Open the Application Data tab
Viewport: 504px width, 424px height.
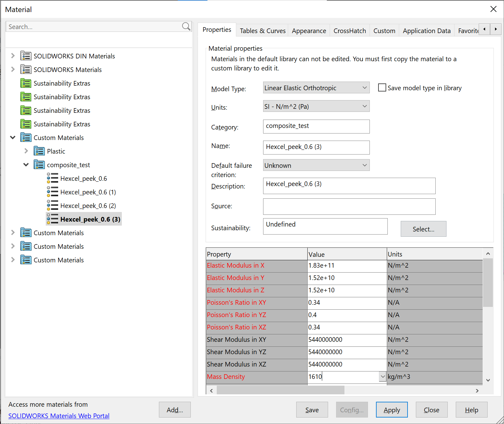coord(427,31)
